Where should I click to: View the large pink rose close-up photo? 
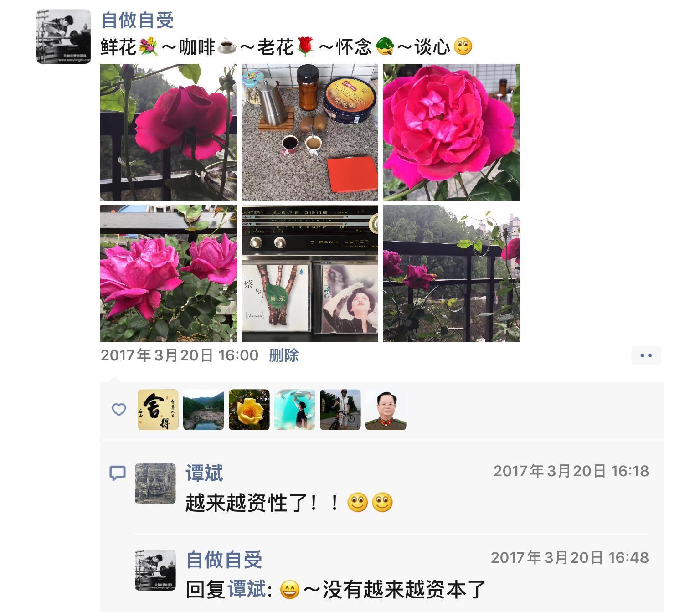[x=451, y=132]
